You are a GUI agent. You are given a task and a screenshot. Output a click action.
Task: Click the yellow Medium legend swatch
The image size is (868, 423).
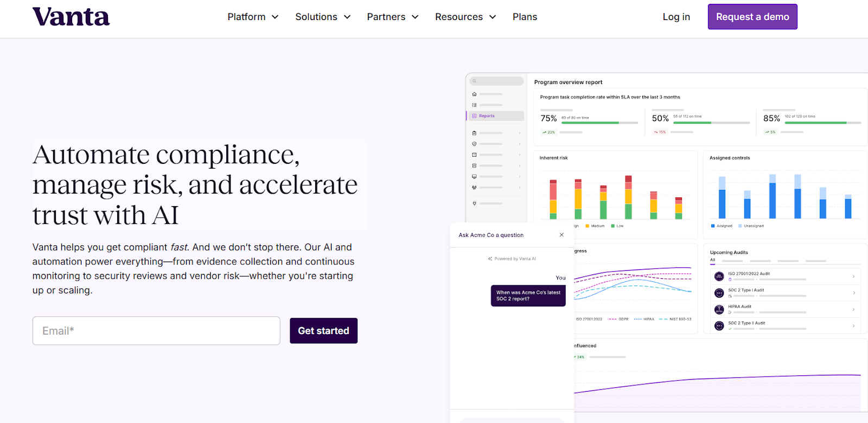[588, 226]
